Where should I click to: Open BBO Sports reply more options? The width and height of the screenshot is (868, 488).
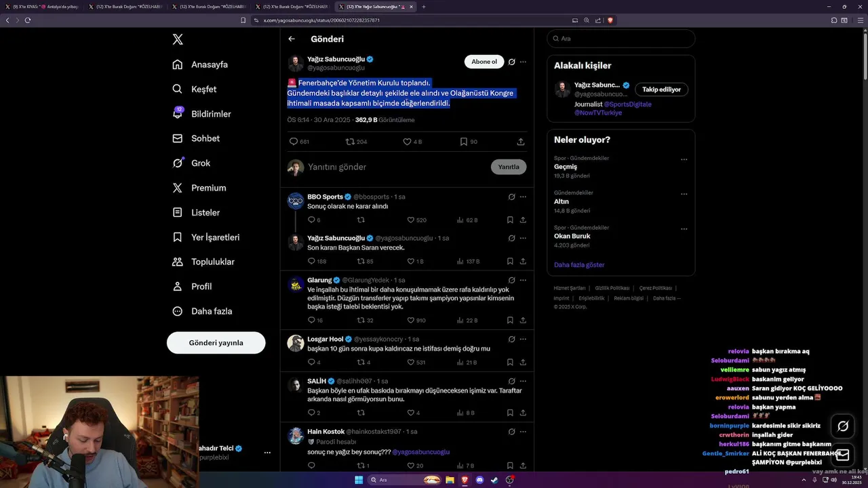coord(523,197)
